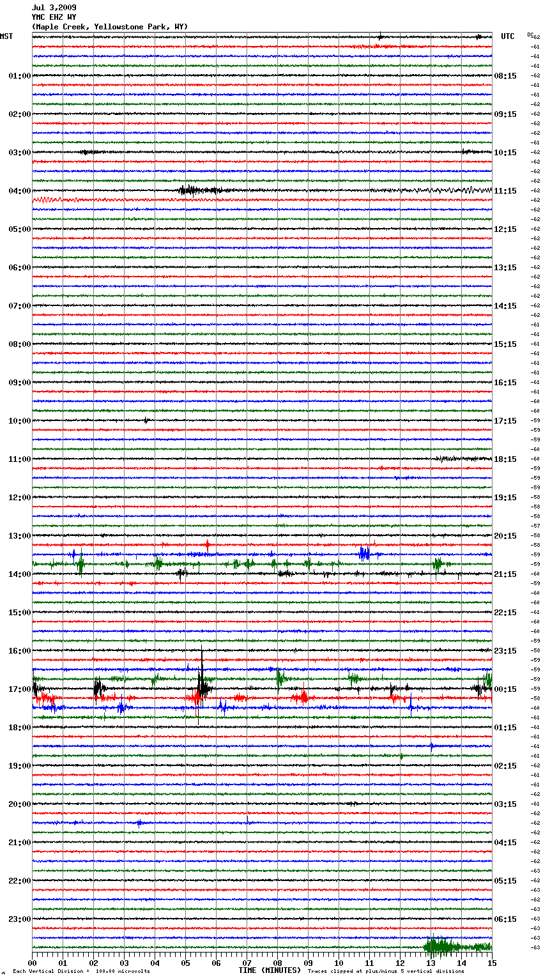The width and height of the screenshot is (543, 980).
Task: Click the "Traces clipped at plus/minus 5 vertical divisions" note
Action: pyautogui.click(x=386, y=971)
